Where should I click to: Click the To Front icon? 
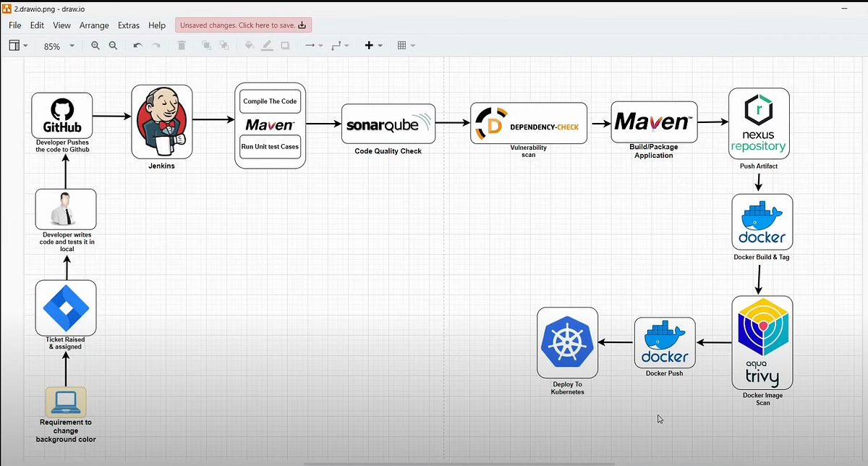point(205,45)
